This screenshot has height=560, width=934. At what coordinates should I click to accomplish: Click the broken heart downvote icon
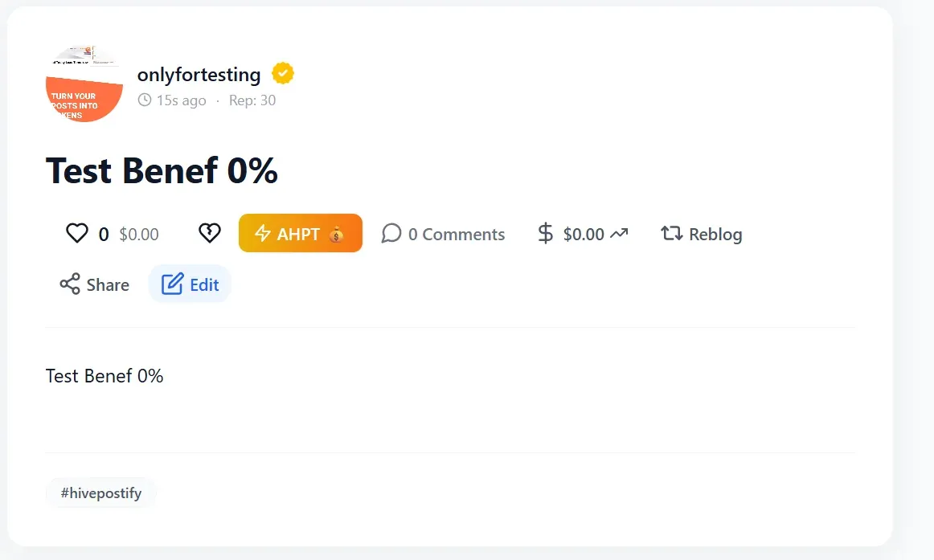pyautogui.click(x=209, y=233)
